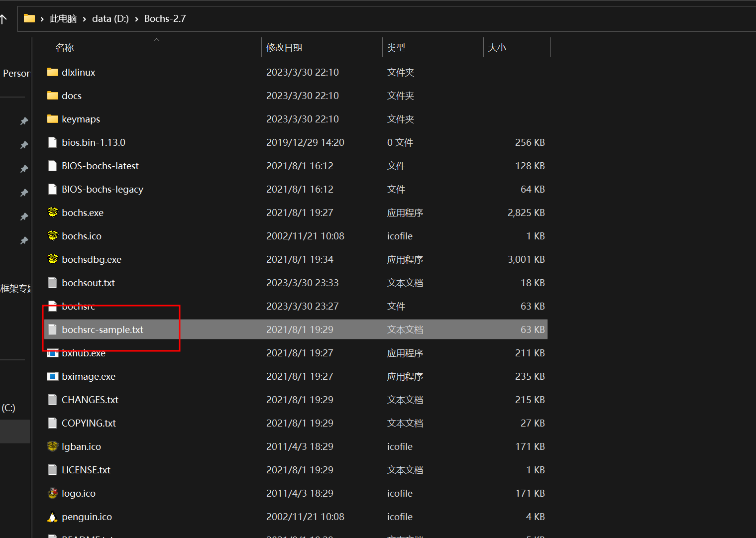Viewport: 756px width, 538px height.
Task: Select bochsrc-sample.txt file name
Action: [x=103, y=329]
